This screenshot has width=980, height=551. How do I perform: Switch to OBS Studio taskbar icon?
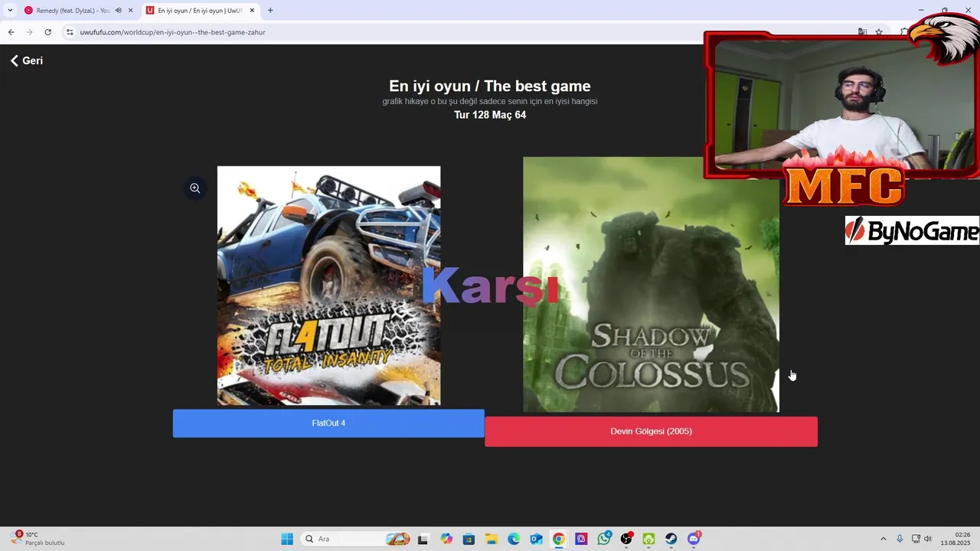626,539
